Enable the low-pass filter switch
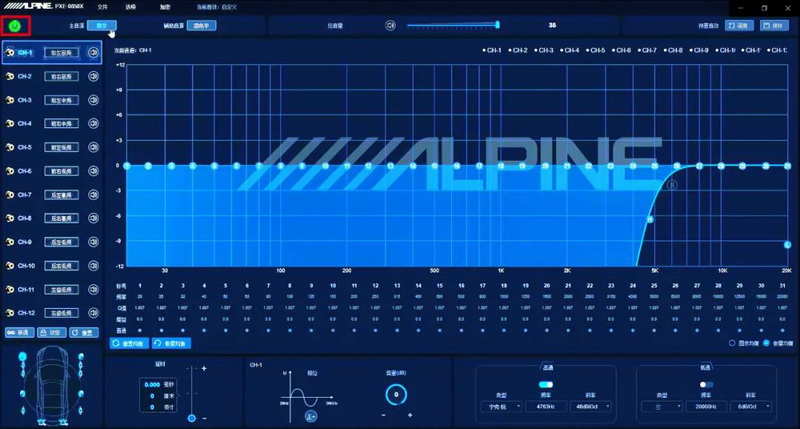This screenshot has width=800, height=429. (706, 385)
